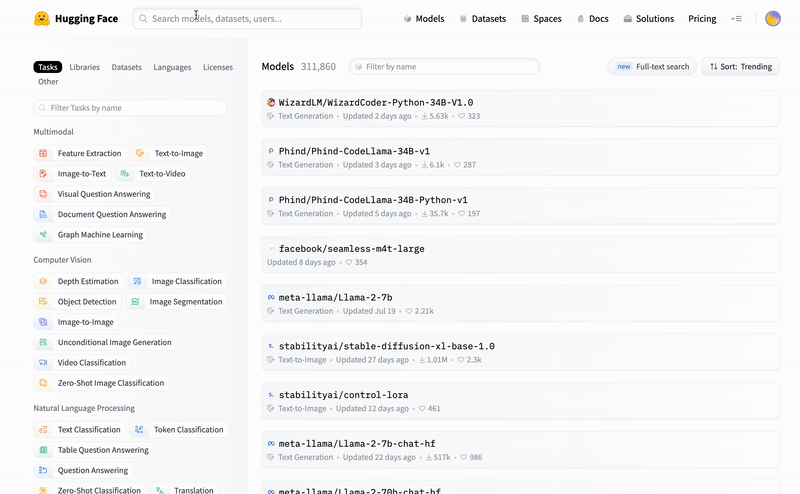Click the Hugging Face logo icon
Screen dimensions: 800x494
pyautogui.click(x=42, y=19)
